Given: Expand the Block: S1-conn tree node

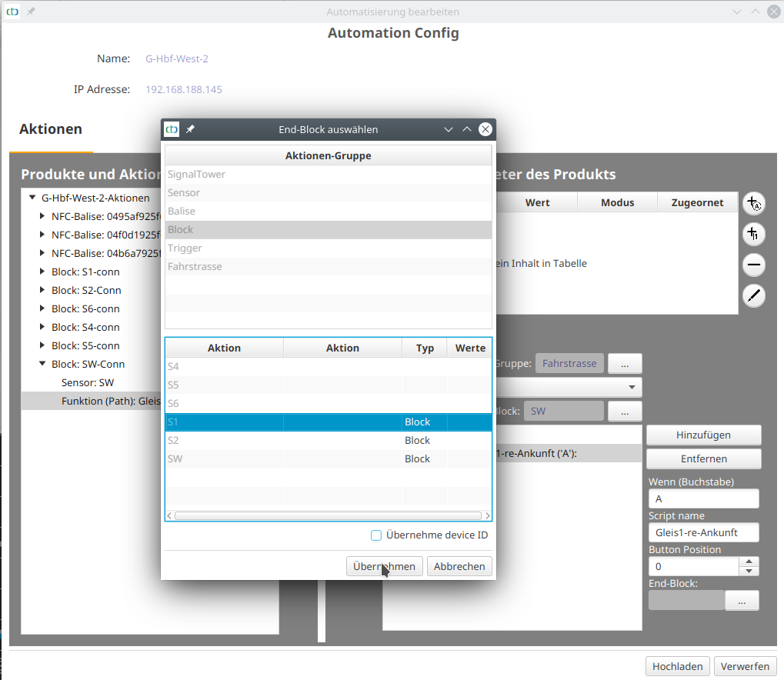Looking at the screenshot, I should coord(42,272).
